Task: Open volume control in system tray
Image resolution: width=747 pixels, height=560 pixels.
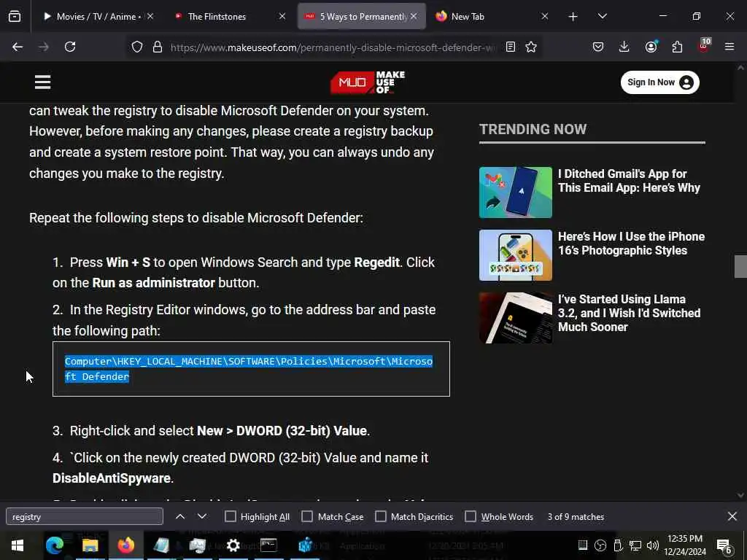Action: [x=653, y=545]
